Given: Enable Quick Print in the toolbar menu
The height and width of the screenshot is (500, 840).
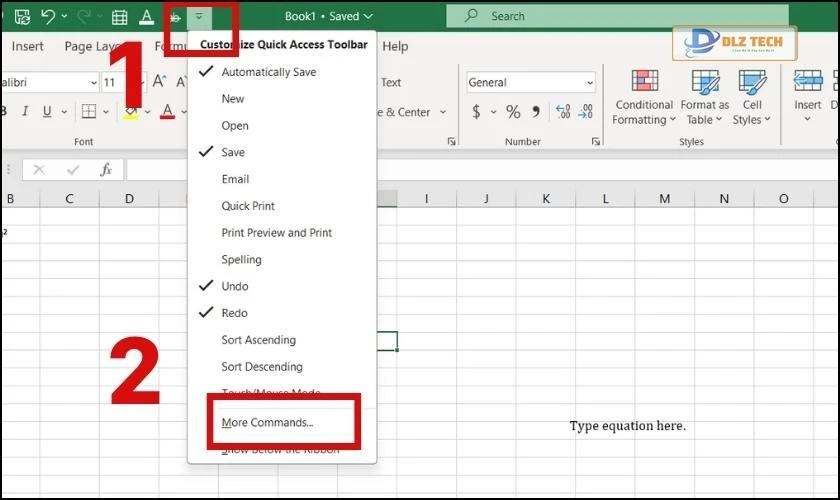Looking at the screenshot, I should point(248,206).
